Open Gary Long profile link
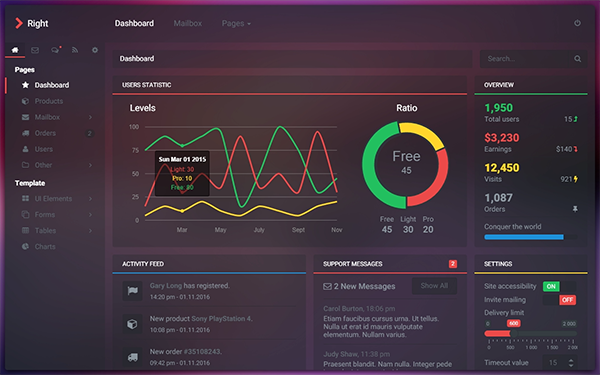This screenshot has width=600, height=375. pyautogui.click(x=166, y=285)
